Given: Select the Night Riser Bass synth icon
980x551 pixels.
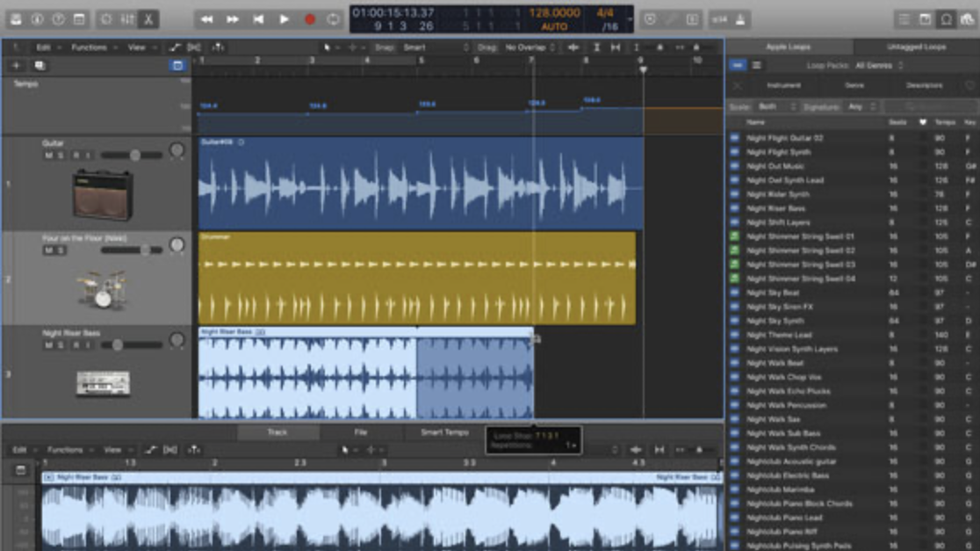Looking at the screenshot, I should (103, 383).
